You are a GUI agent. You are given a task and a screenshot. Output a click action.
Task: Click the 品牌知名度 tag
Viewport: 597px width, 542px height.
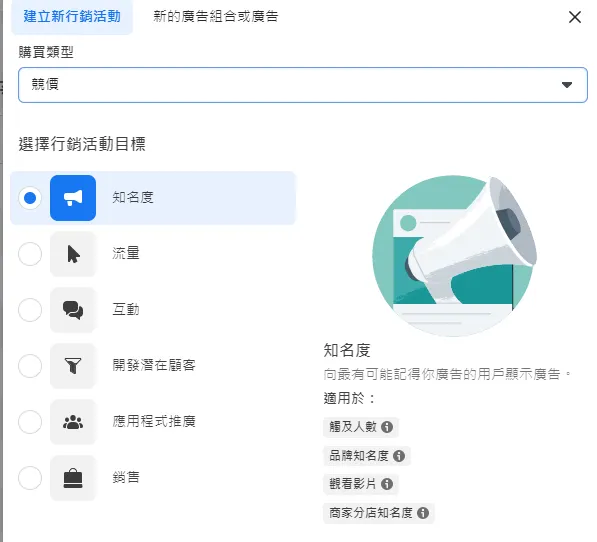(367, 456)
